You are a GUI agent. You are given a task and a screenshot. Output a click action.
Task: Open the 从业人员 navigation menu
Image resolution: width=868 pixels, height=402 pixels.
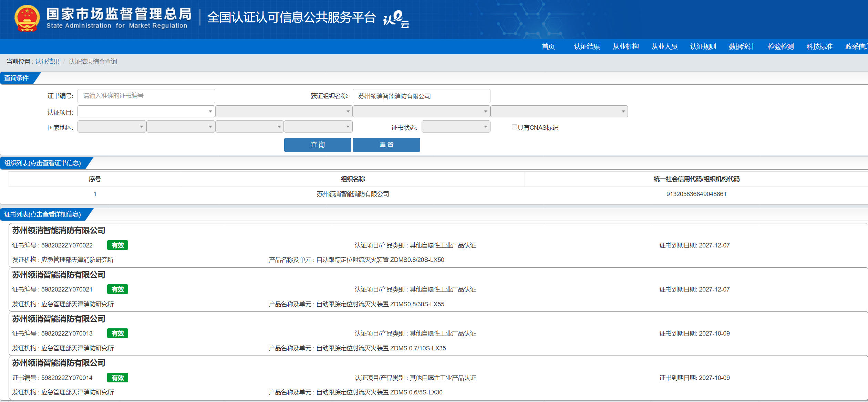(x=664, y=46)
